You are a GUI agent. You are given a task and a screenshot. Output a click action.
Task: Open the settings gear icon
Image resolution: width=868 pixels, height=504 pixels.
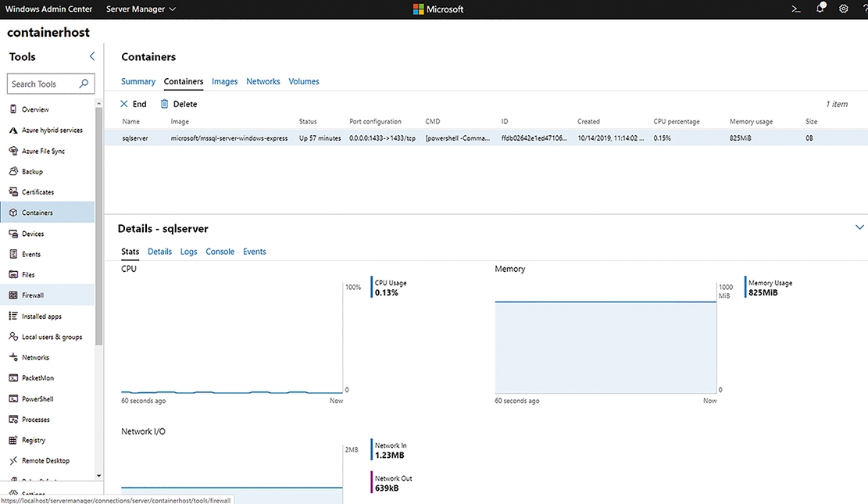click(843, 9)
